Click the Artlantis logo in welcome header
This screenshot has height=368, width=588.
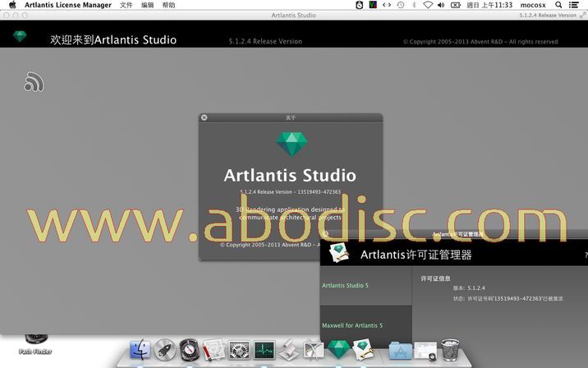click(x=20, y=38)
